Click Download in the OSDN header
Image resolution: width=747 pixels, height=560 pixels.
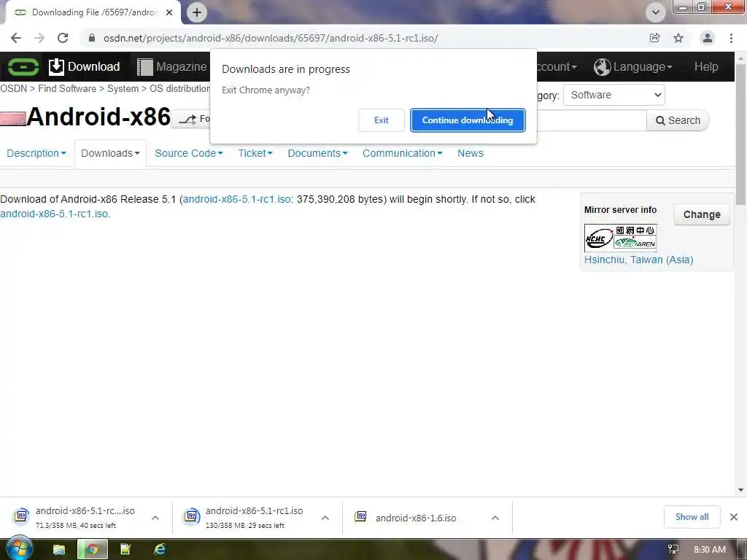tap(84, 66)
